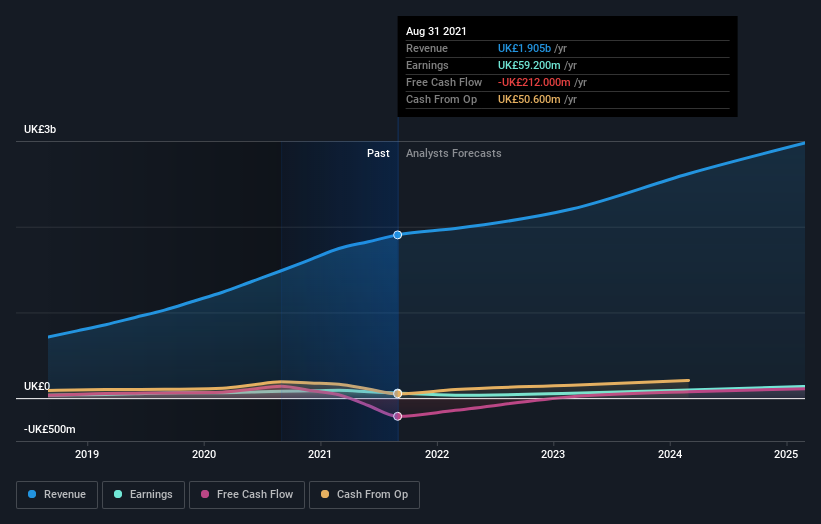The image size is (821, 524).
Task: Click the 2021 x-axis label
Action: tap(319, 454)
